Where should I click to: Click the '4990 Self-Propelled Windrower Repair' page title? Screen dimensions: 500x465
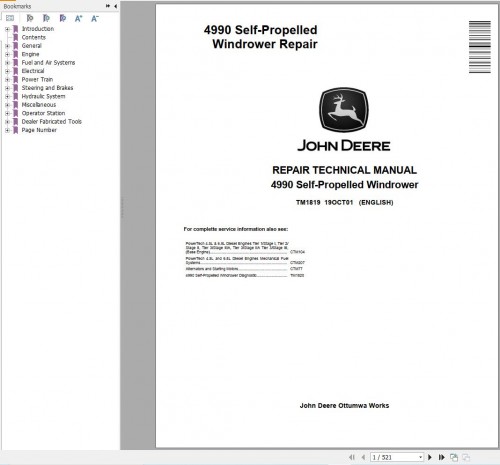coord(261,37)
